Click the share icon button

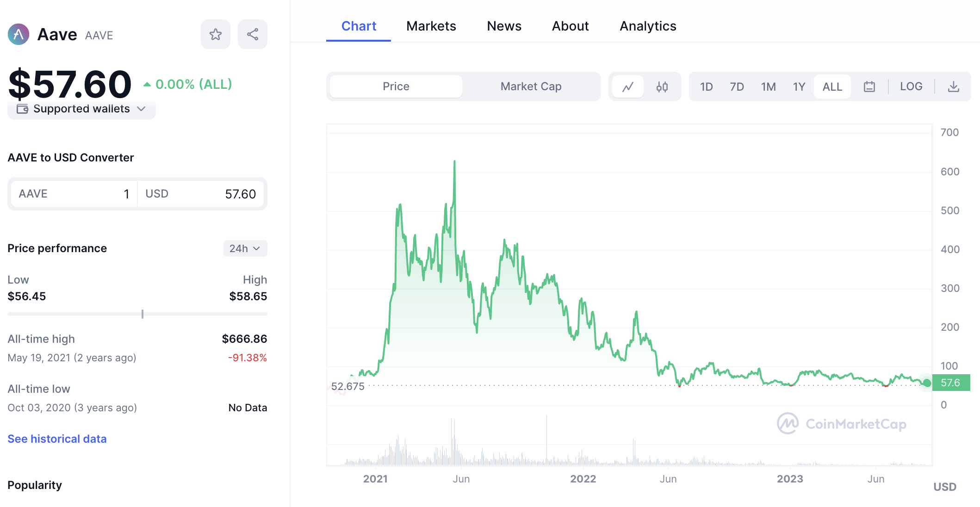[253, 34]
